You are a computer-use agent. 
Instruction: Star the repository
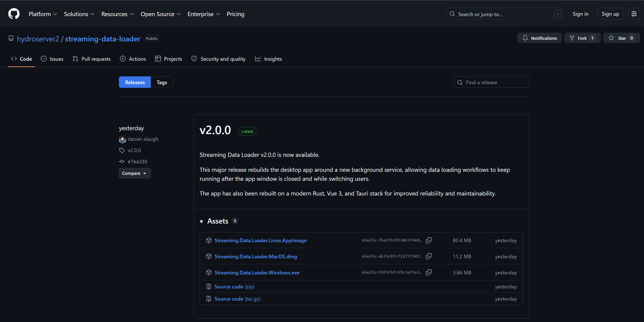(x=621, y=38)
